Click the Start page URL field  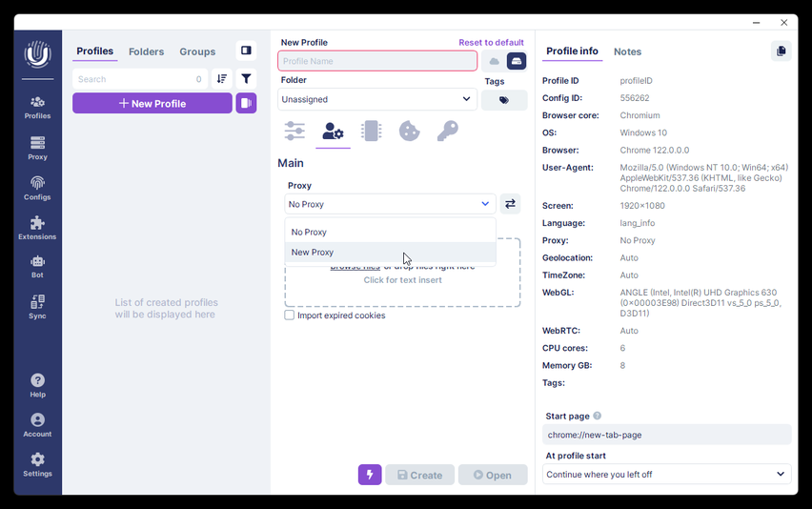point(666,435)
